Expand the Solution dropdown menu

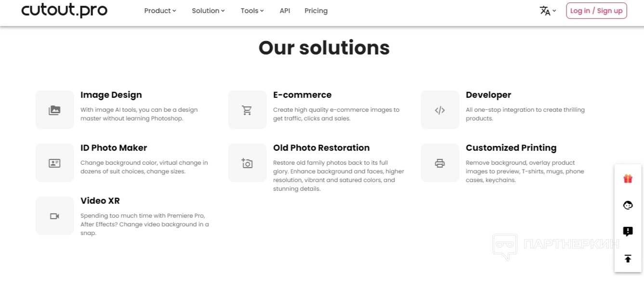click(x=208, y=11)
